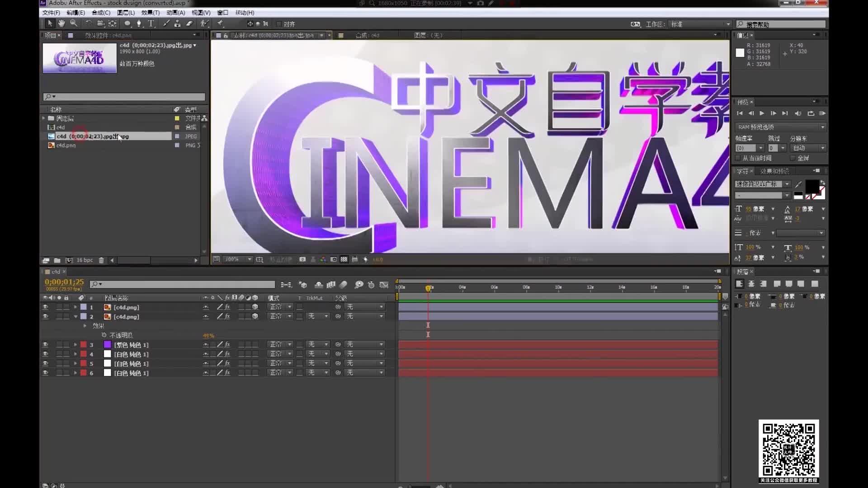Enable the 对齐 snapping checkbox

[x=279, y=24]
